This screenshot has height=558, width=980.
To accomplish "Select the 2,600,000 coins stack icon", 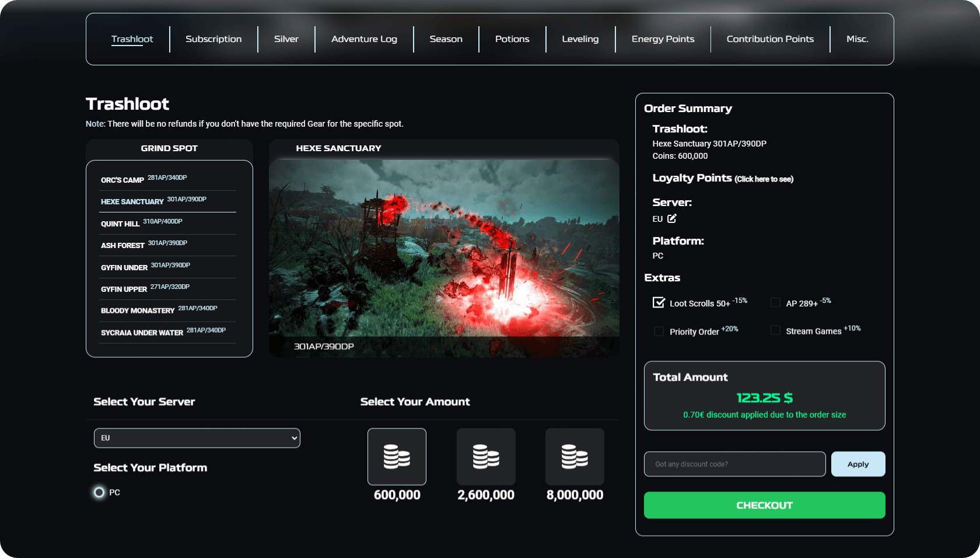I will (486, 456).
